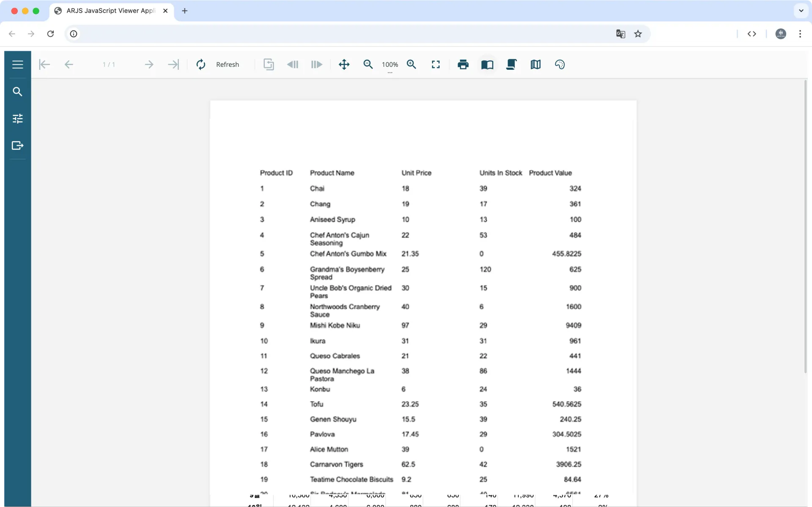The height and width of the screenshot is (507, 812).
Task: Click the Refresh text button
Action: (x=228, y=64)
